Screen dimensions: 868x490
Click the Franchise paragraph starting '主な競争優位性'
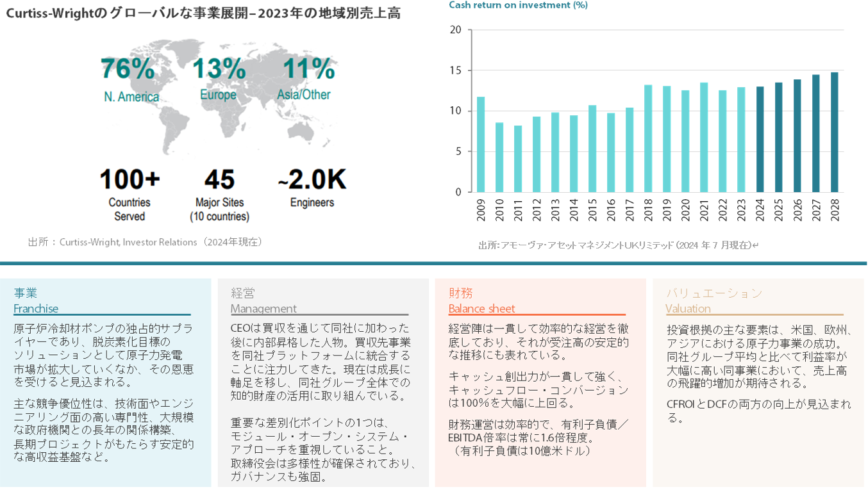(104, 430)
